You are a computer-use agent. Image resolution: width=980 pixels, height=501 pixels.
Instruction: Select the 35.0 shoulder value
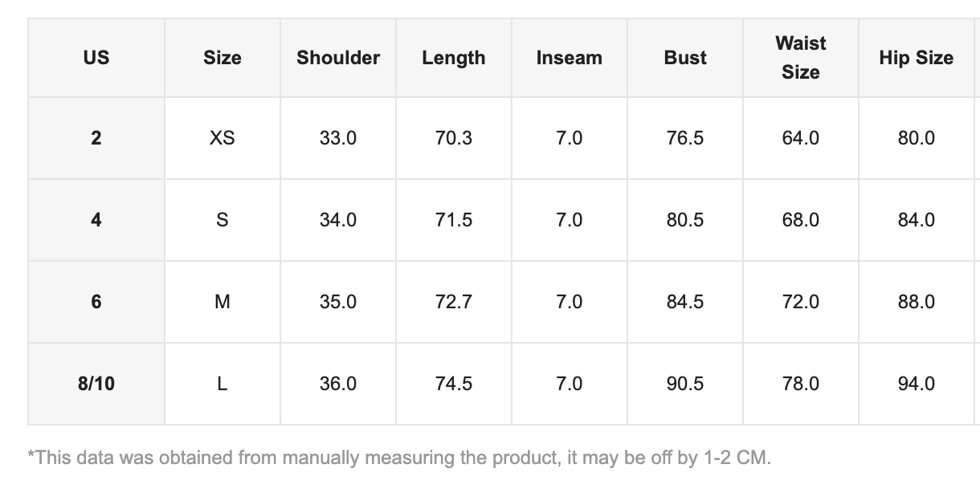click(x=338, y=302)
